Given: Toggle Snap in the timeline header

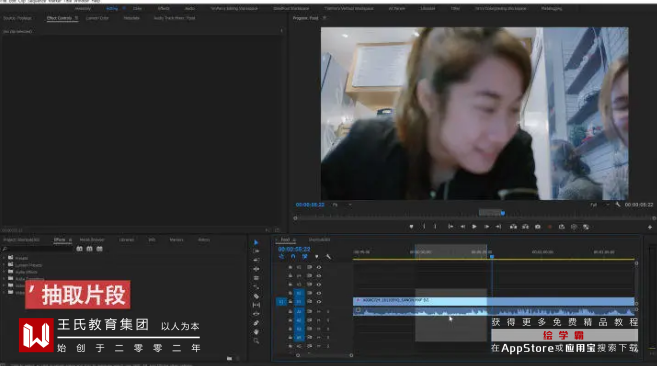Looking at the screenshot, I should [293, 257].
